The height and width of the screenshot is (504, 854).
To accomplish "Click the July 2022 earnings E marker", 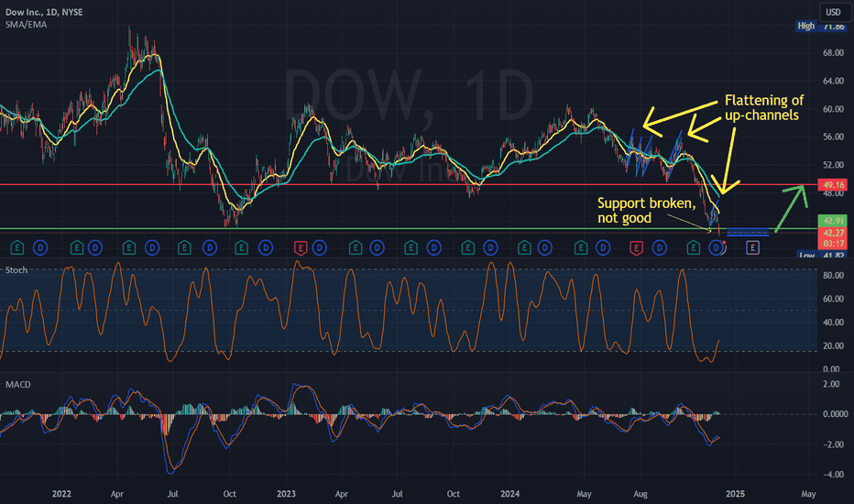I will (x=184, y=248).
